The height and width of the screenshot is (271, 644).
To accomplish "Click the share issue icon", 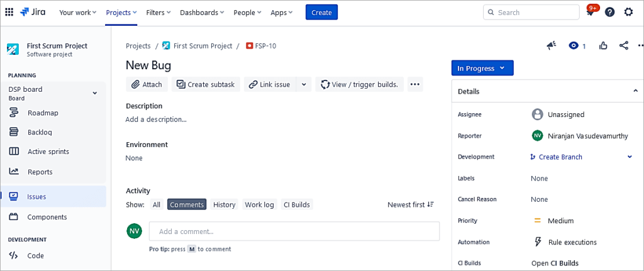I will click(623, 46).
